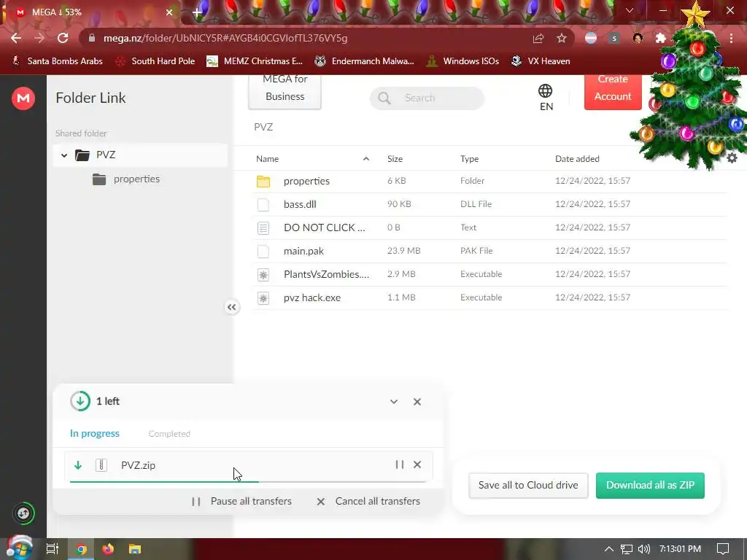Click the circular download progress icon
Screen dimensions: 747x560
pos(80,401)
